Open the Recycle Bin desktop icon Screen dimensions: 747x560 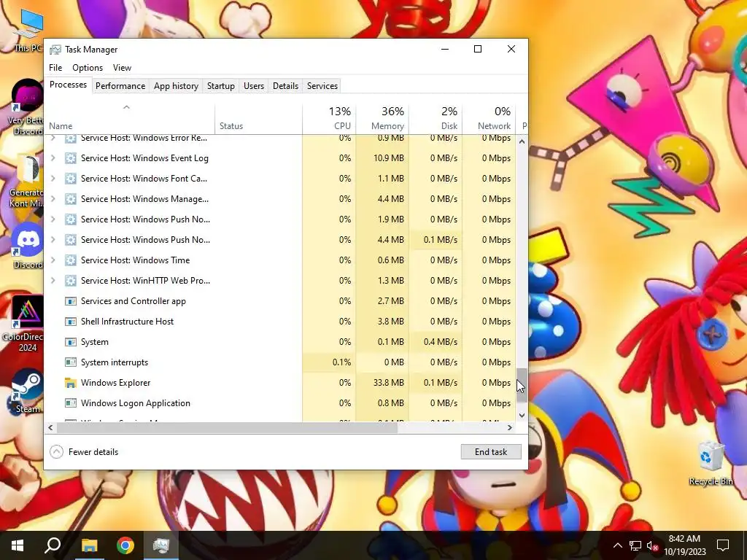711,463
